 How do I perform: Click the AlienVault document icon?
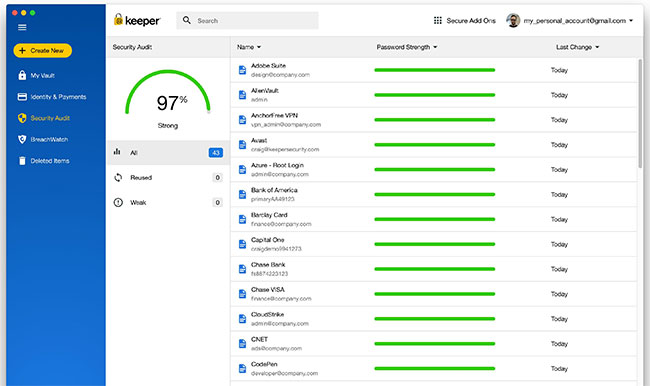243,95
